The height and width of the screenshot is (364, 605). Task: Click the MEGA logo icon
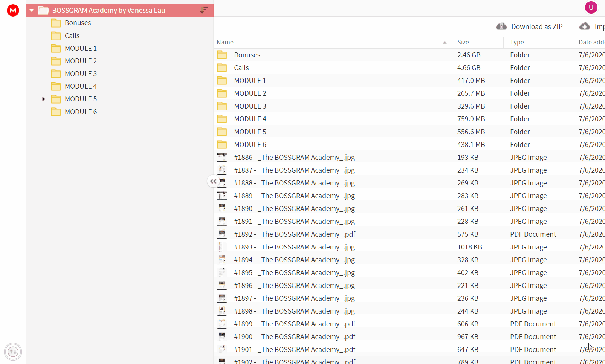13,10
